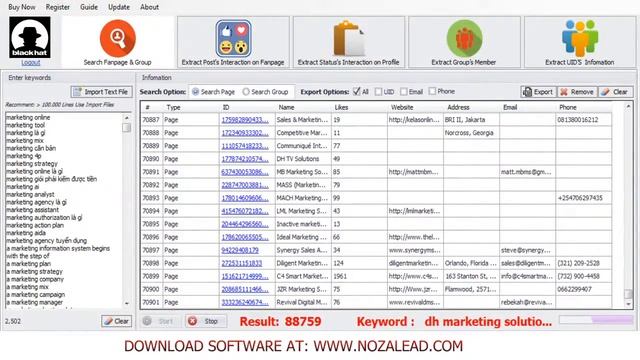
Task: Enable the Email export checkbox
Action: (411, 92)
